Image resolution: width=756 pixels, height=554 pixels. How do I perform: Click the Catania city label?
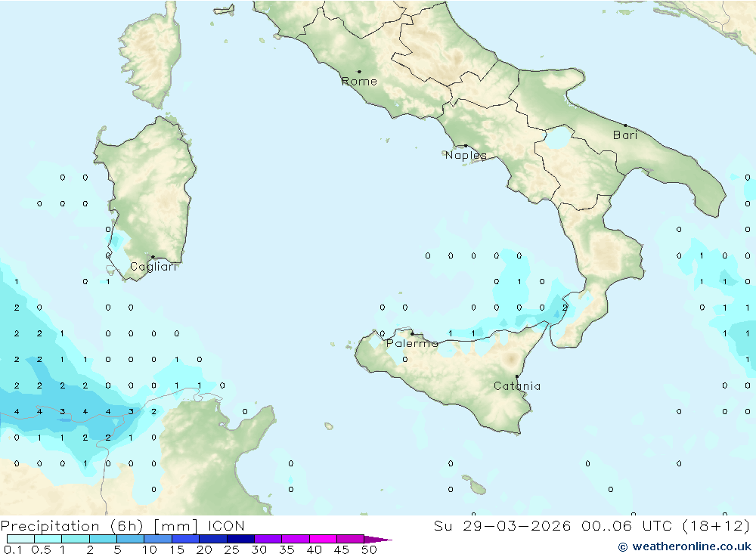[517, 386]
